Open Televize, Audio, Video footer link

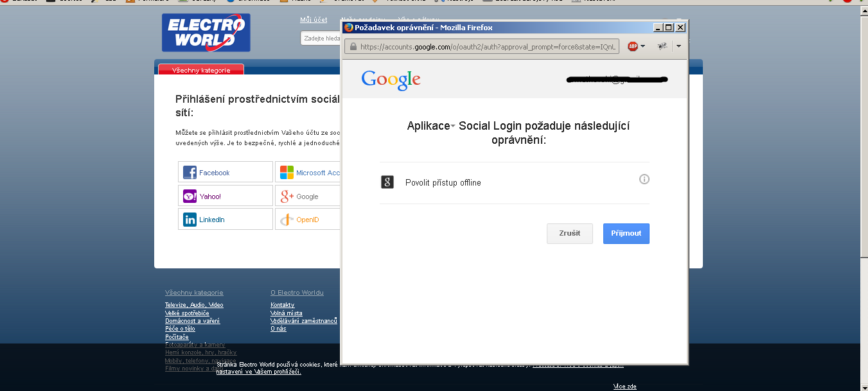click(194, 305)
